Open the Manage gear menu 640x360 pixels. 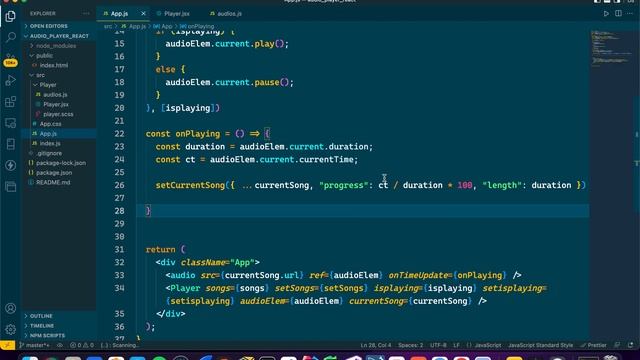click(x=11, y=329)
